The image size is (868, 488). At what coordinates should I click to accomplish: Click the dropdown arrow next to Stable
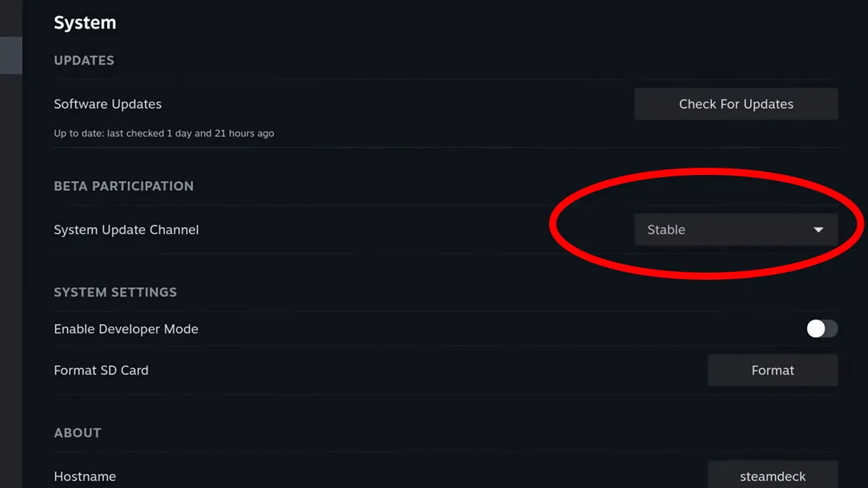(x=818, y=230)
